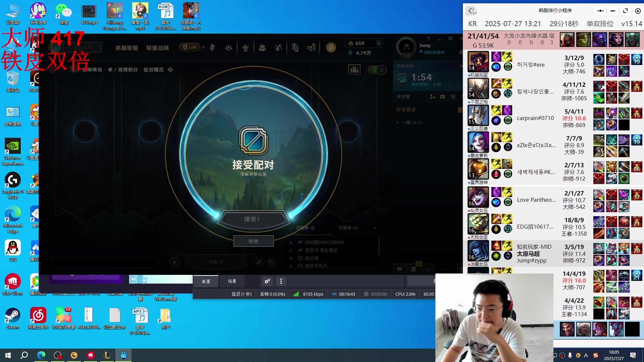This screenshot has height=362, width=644.
Task: Open the lobby podium statistics icon
Action: (354, 70)
